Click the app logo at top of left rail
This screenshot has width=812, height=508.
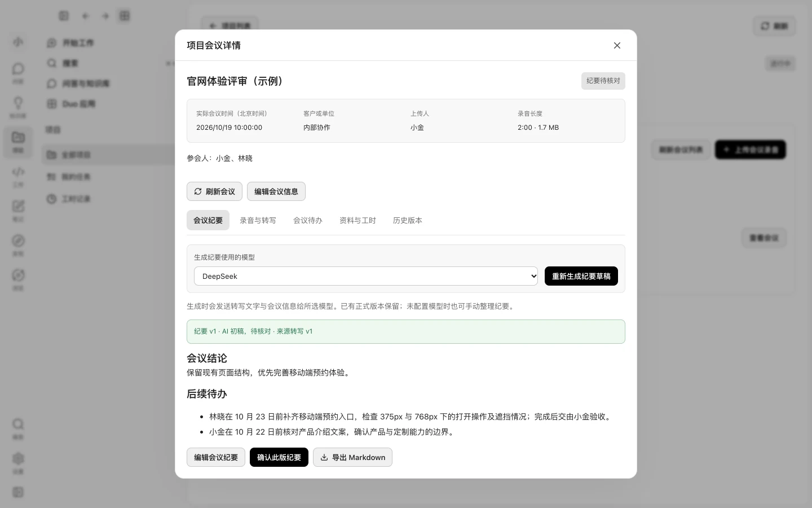[18, 42]
